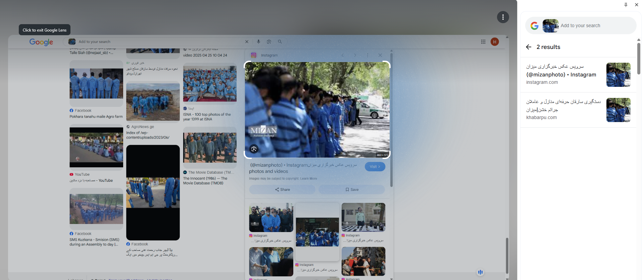
Task: Open related thumbnail with officer in green uniform
Action: click(x=363, y=217)
